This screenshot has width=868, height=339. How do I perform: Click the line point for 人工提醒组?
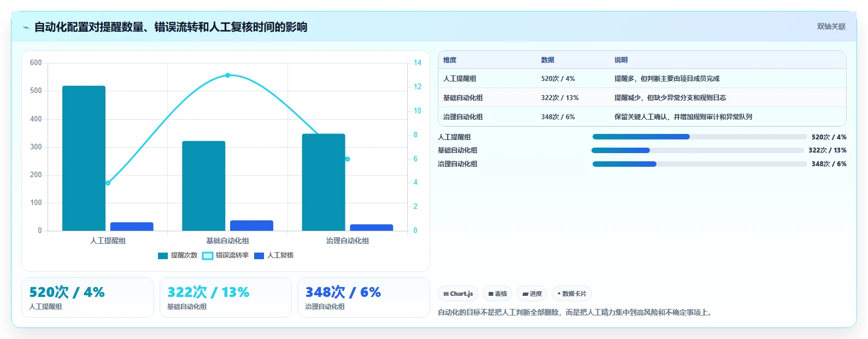point(108,183)
